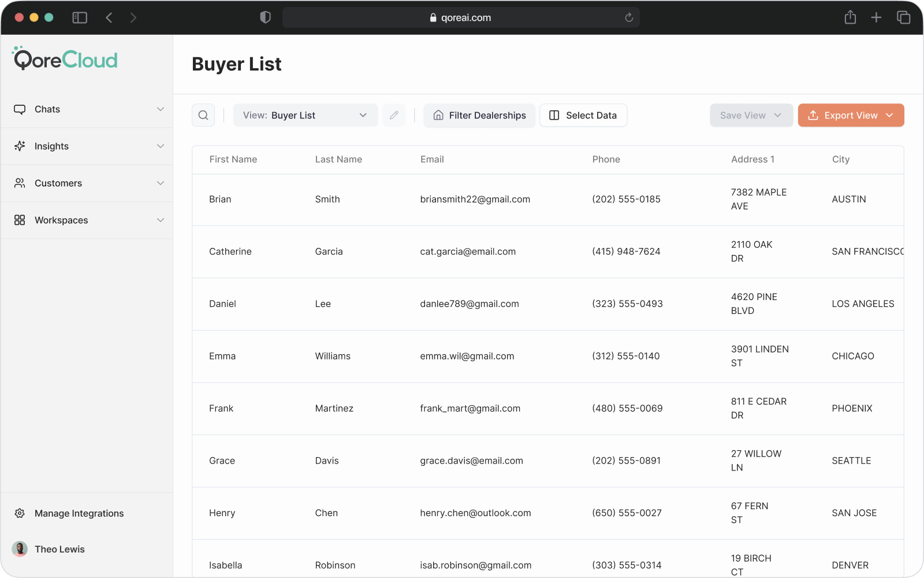Click the qoreai.com address bar
The width and height of the screenshot is (924, 578).
pyautogui.click(x=460, y=18)
